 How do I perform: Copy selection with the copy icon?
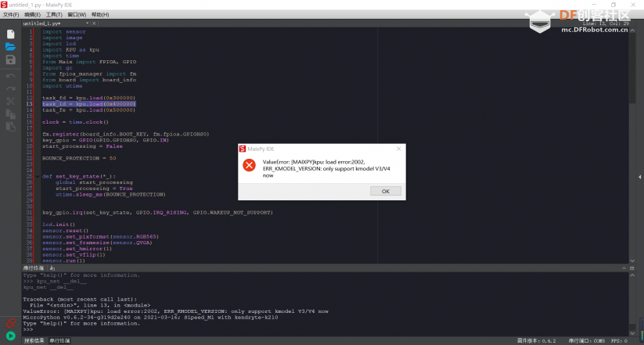click(x=11, y=114)
